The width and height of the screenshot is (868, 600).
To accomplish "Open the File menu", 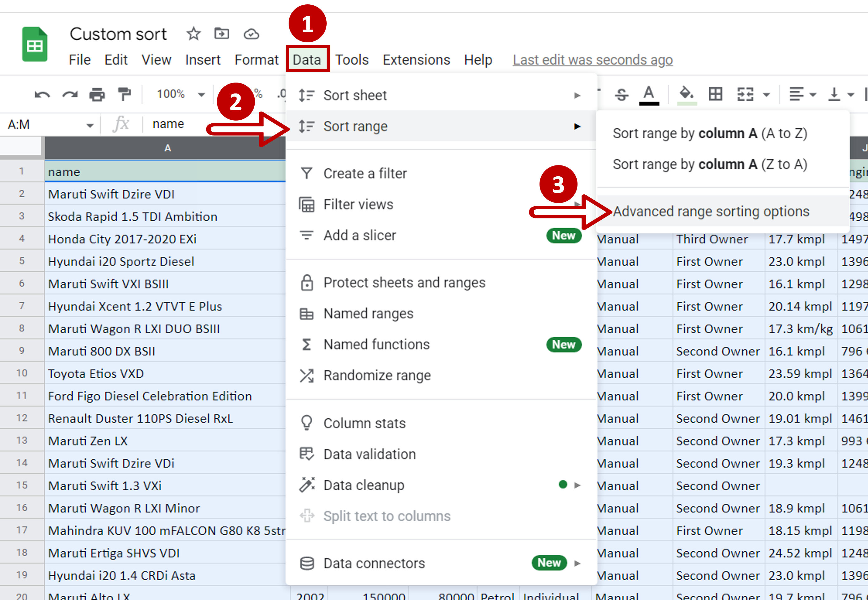I will point(80,60).
